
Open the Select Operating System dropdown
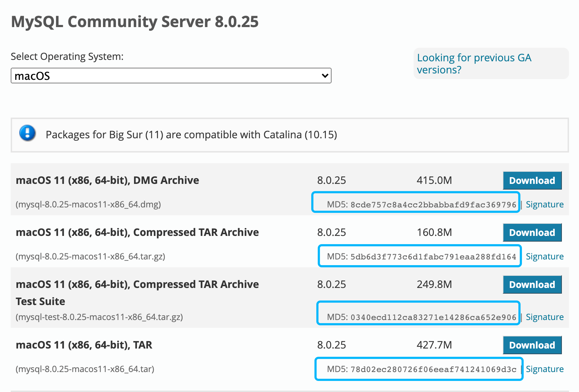point(171,76)
